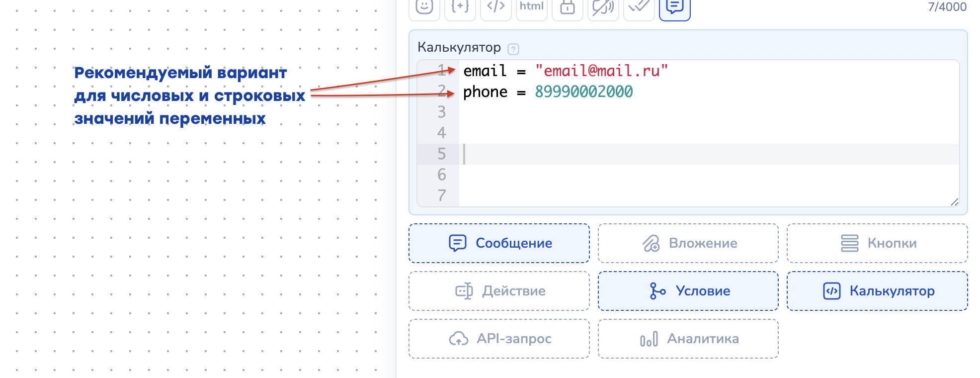This screenshot has height=378, width=980.
Task: Click the email string value in code
Action: click(601, 71)
